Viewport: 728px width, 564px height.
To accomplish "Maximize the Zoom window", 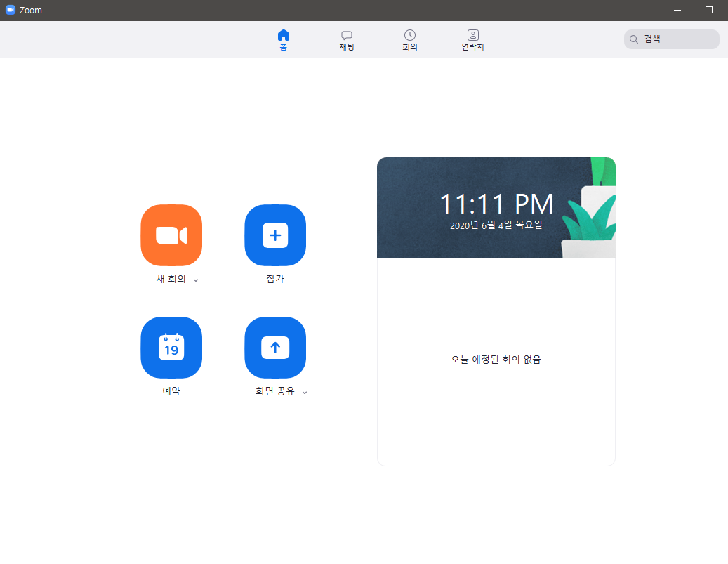I will pos(708,11).
